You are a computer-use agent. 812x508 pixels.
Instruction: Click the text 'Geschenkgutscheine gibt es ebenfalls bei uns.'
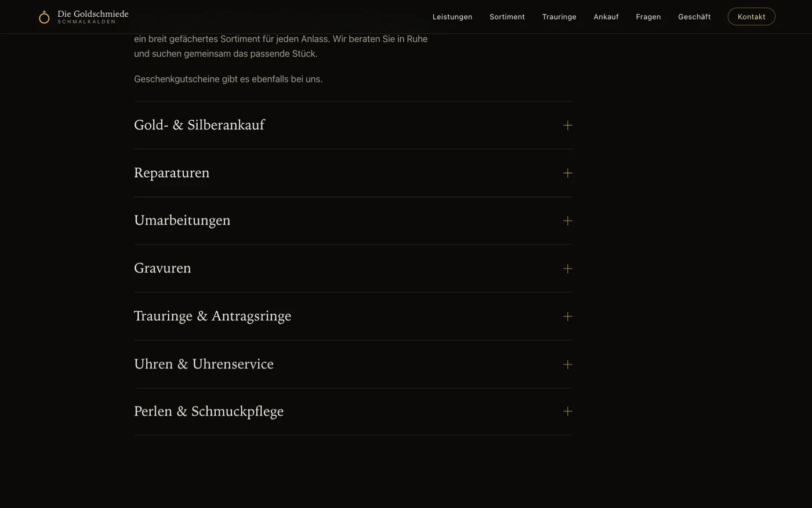tap(228, 79)
